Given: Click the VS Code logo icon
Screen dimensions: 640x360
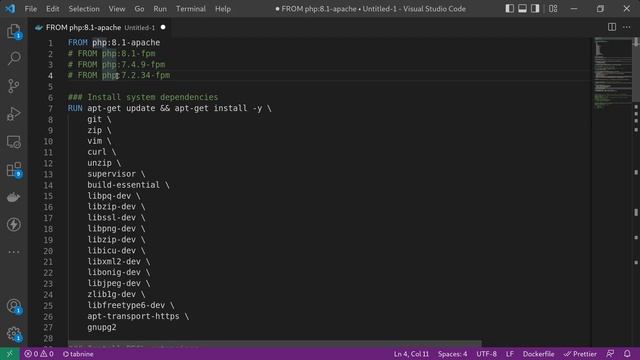Looking at the screenshot, I should 10,9.
